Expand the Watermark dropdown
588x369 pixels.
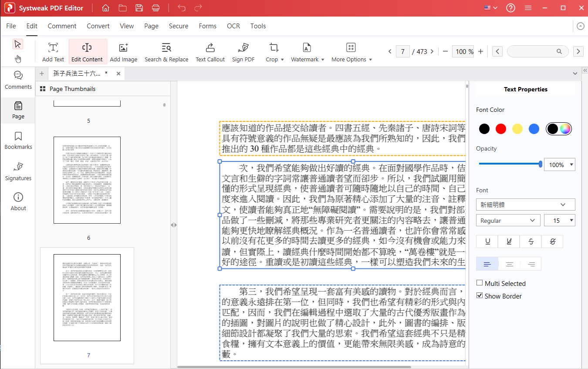click(322, 60)
